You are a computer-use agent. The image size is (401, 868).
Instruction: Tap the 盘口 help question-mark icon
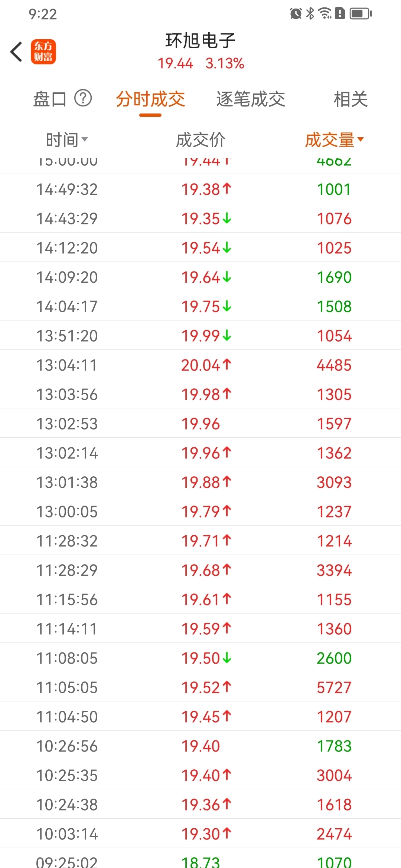[83, 98]
